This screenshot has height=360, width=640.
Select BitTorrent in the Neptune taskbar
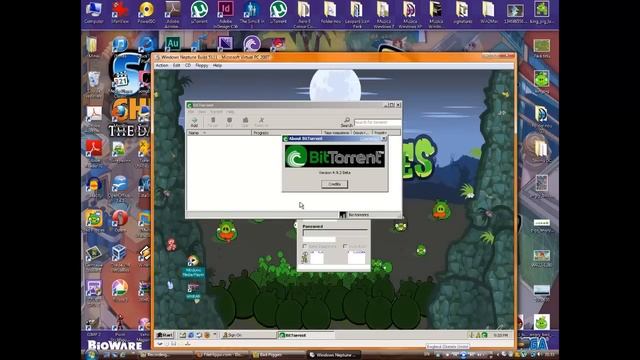(x=306, y=335)
